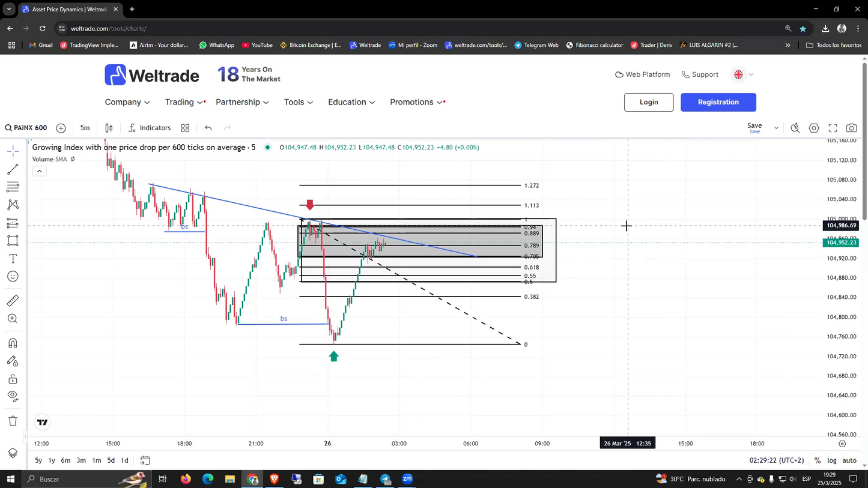
Task: Expand the Save menu chevron
Action: pos(775,128)
